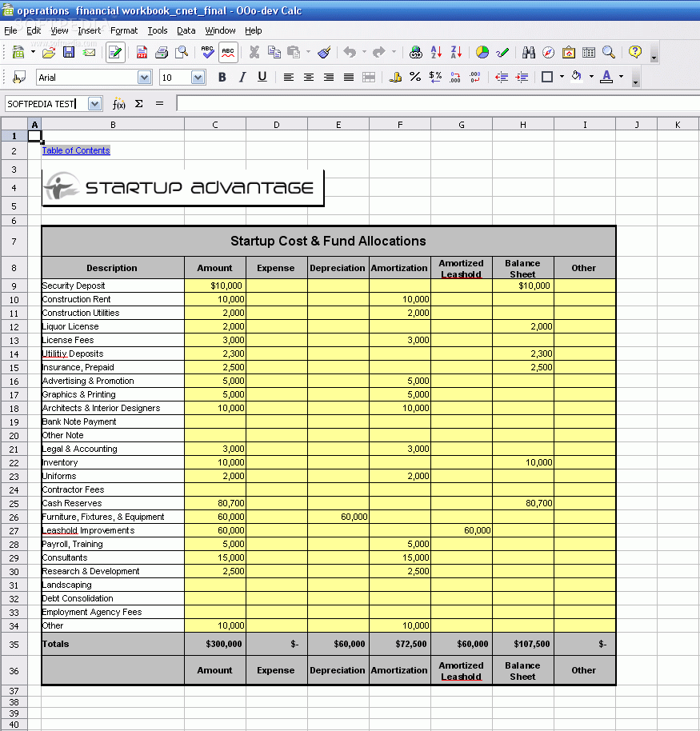The width and height of the screenshot is (700, 731).
Task: Delete decimal place icon
Action: (x=475, y=78)
